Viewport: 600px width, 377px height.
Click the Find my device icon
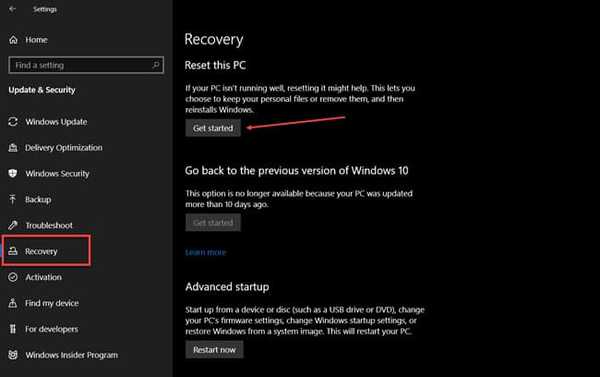(13, 303)
